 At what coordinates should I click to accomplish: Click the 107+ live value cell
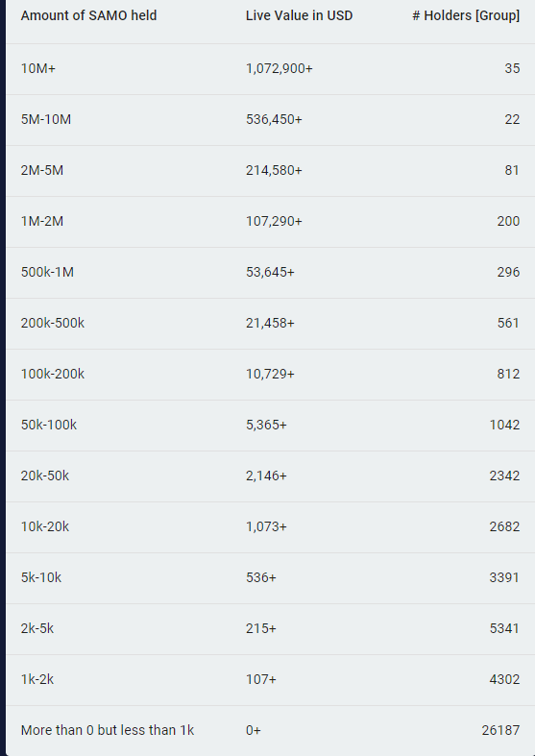(x=260, y=679)
